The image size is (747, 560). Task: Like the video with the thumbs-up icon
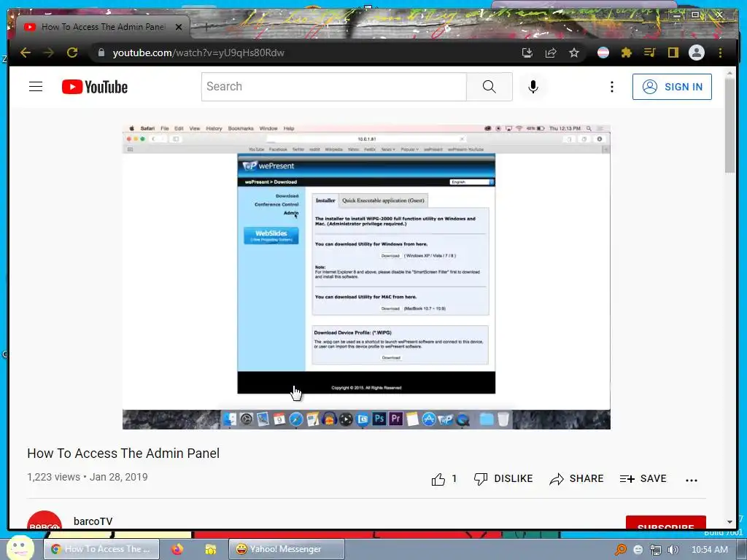point(438,479)
